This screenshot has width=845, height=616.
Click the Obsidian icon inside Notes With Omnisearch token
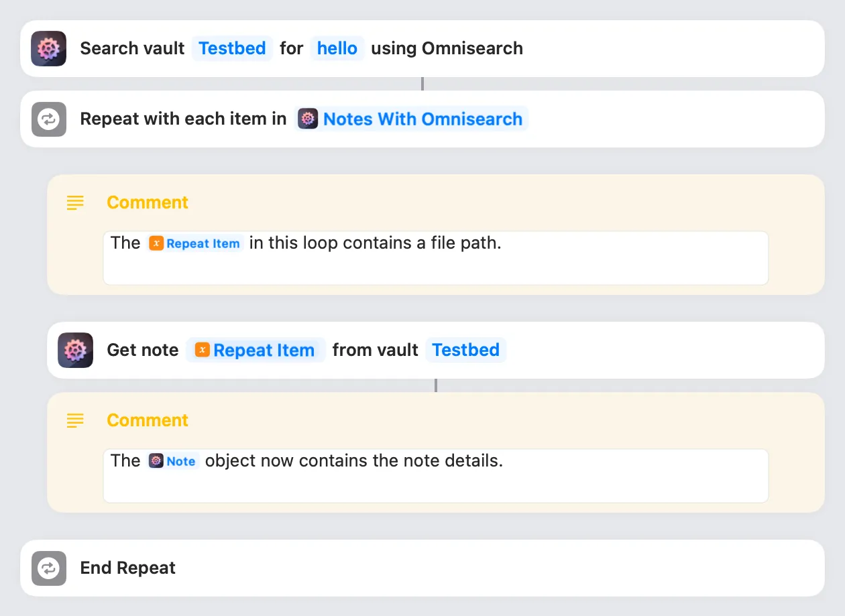308,119
